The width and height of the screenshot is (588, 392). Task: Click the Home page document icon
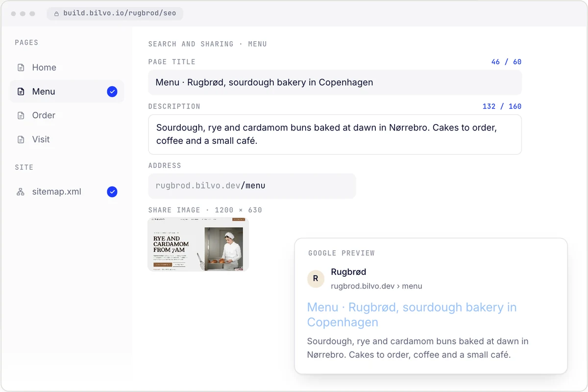[x=21, y=68]
